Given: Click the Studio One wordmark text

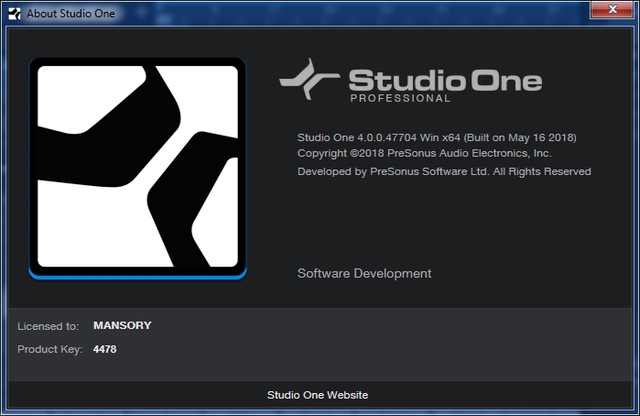Looking at the screenshot, I should coord(444,79).
